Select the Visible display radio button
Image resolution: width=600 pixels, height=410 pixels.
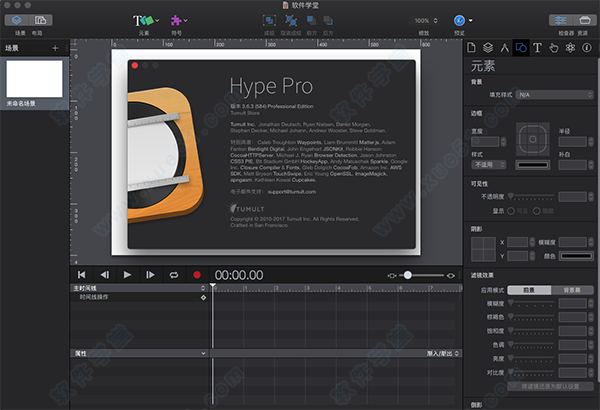(x=511, y=211)
